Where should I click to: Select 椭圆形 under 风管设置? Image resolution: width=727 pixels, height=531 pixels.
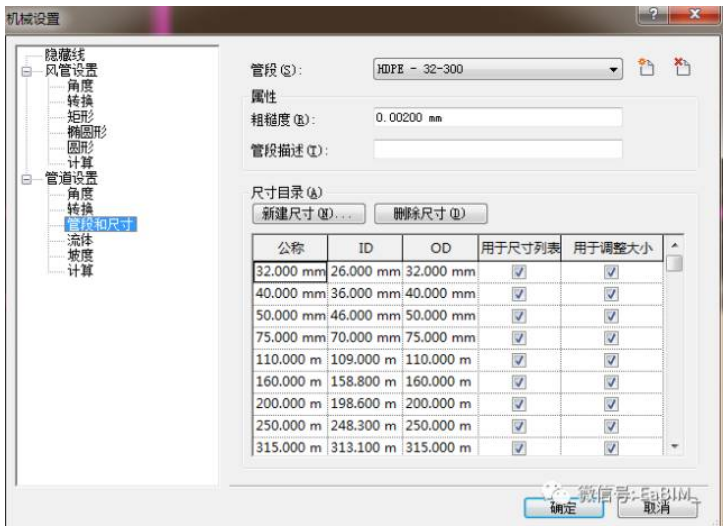point(87,132)
